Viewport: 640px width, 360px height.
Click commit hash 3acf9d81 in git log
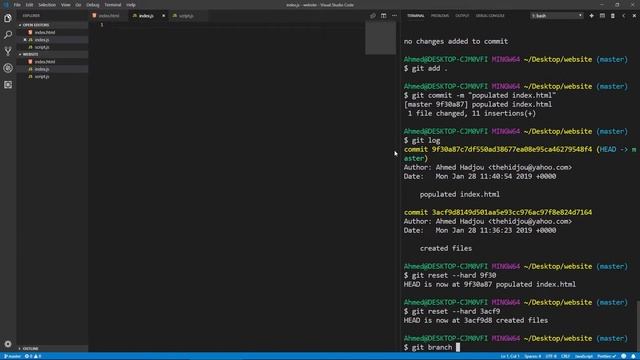[x=511, y=212]
